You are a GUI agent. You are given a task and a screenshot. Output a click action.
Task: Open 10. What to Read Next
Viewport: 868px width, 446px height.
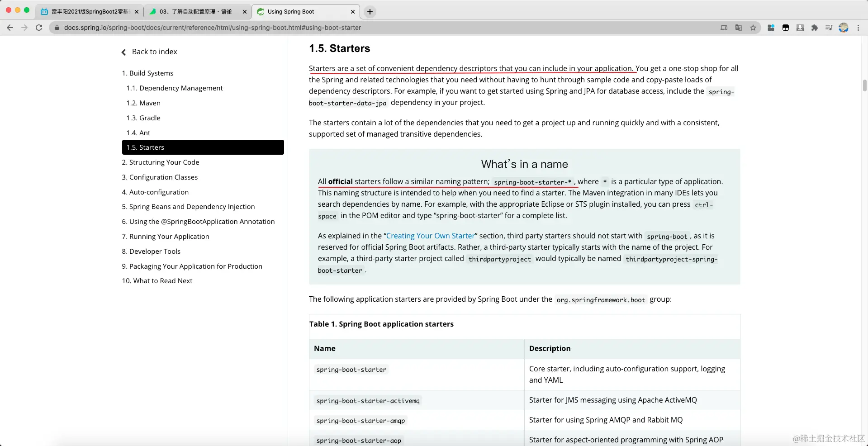(x=157, y=281)
